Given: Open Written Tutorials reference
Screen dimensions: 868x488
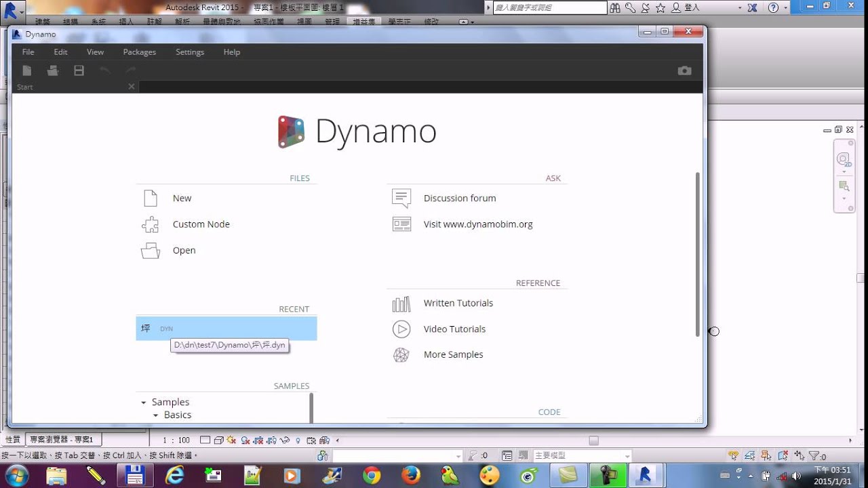Looking at the screenshot, I should pos(458,303).
